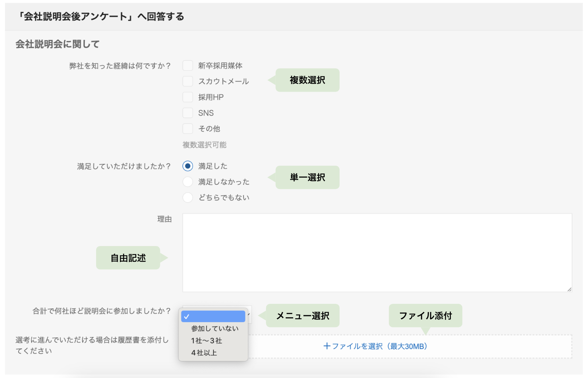
Task: Select 4社以上 from the dropdown menu
Action: coord(204,353)
